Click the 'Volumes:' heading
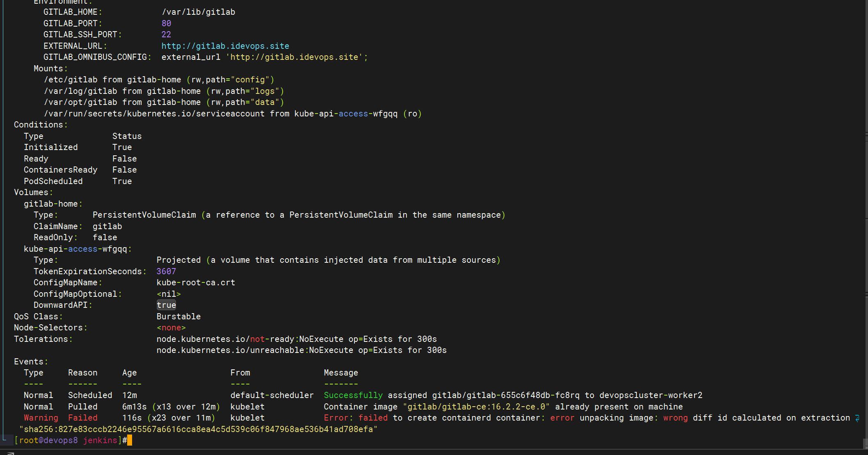This screenshot has width=868, height=455. pos(33,192)
